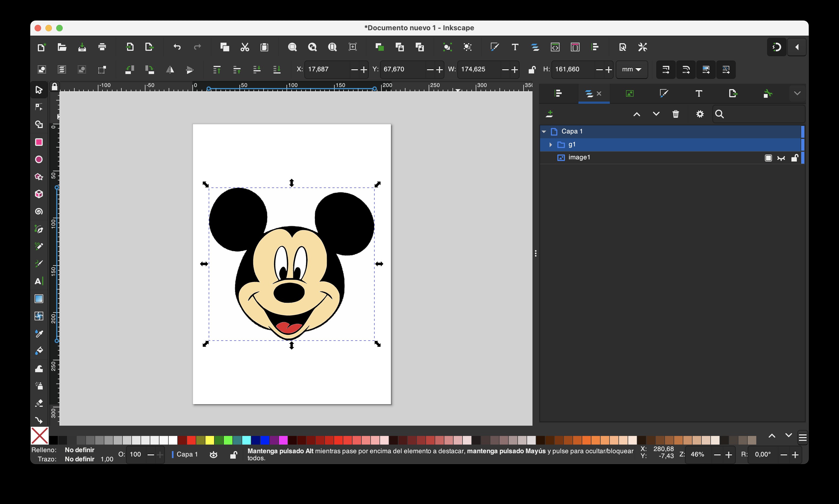Toggle the guides lock at the ruler corner
Screen dimensions: 839x504
pyautogui.click(x=54, y=87)
